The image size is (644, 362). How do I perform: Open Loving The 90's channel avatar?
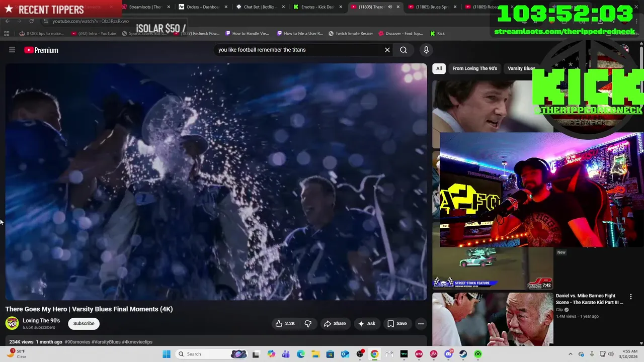[x=12, y=323]
